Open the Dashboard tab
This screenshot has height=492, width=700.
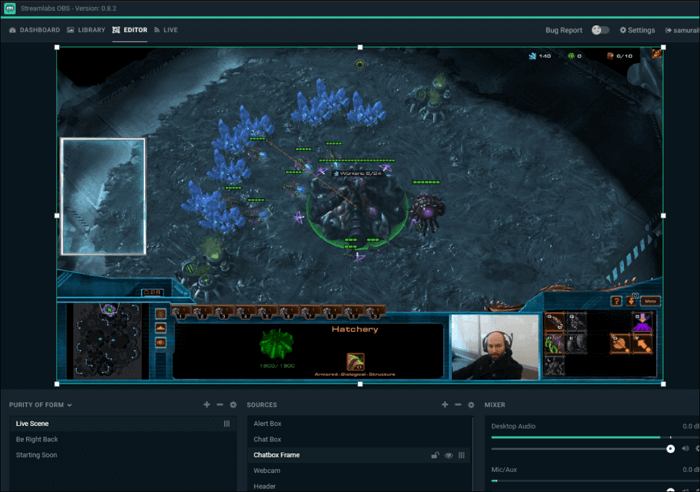(34, 30)
